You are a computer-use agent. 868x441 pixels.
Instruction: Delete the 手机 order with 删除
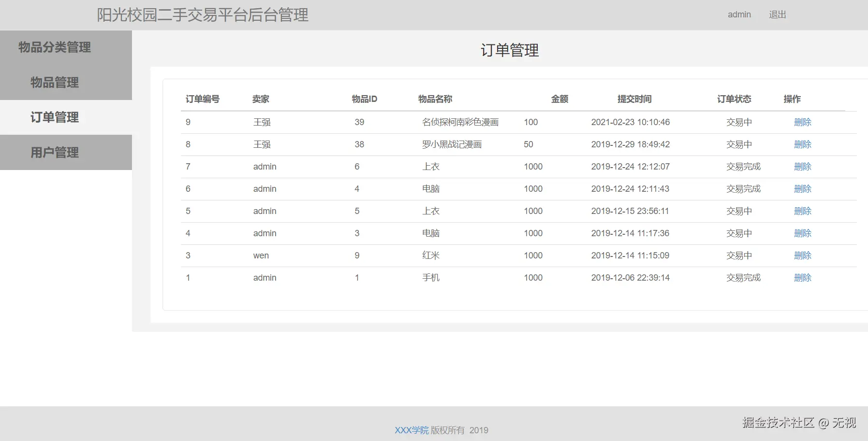point(803,278)
